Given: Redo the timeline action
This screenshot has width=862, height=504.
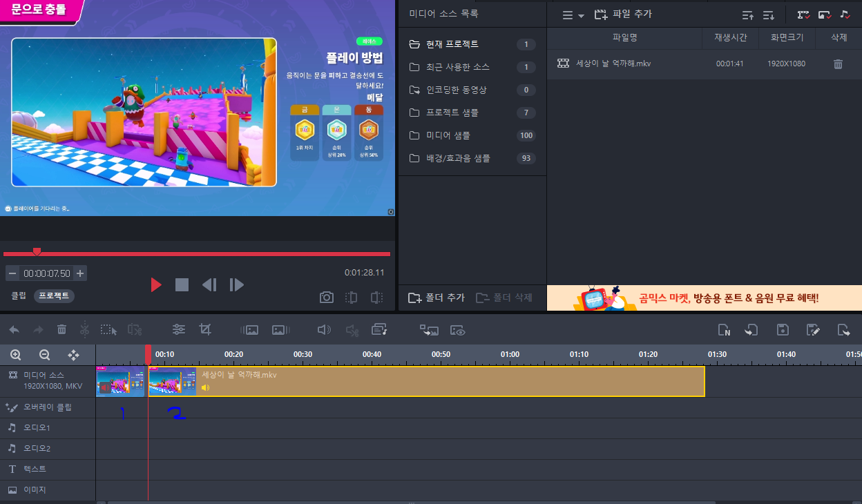Looking at the screenshot, I should [x=38, y=330].
